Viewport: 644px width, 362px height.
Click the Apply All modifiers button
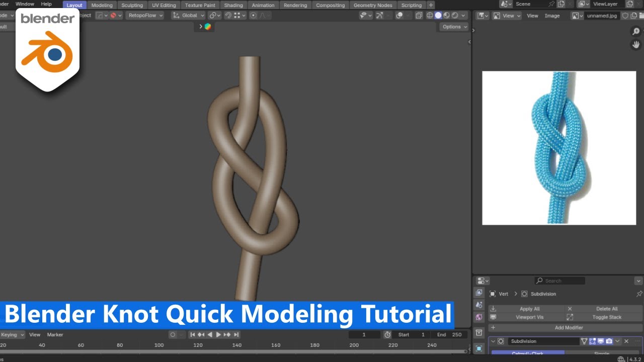527,309
